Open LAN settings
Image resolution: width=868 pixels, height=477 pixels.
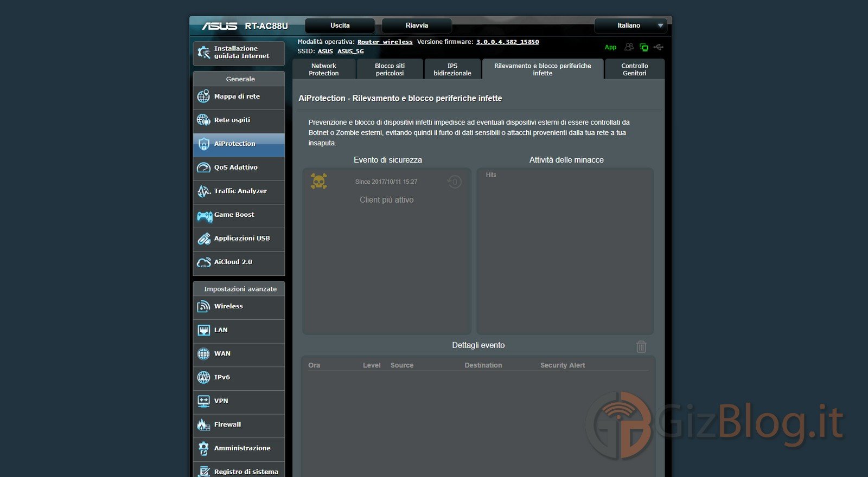point(239,330)
